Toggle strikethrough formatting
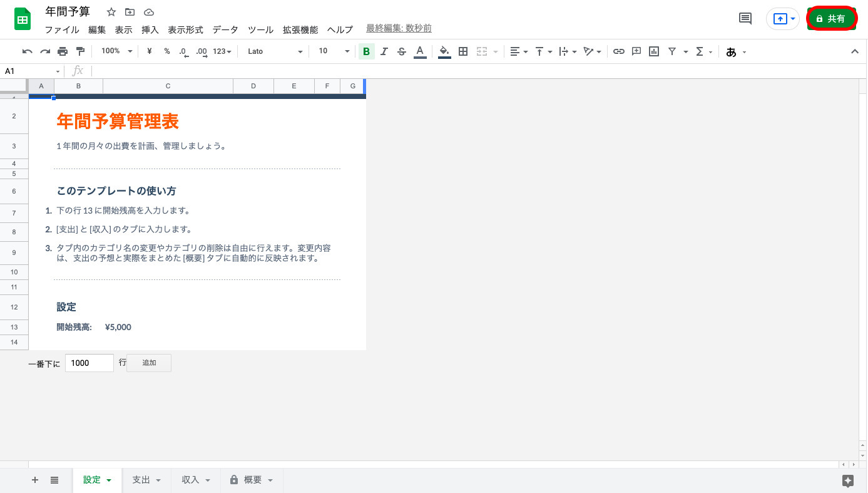 pos(402,51)
